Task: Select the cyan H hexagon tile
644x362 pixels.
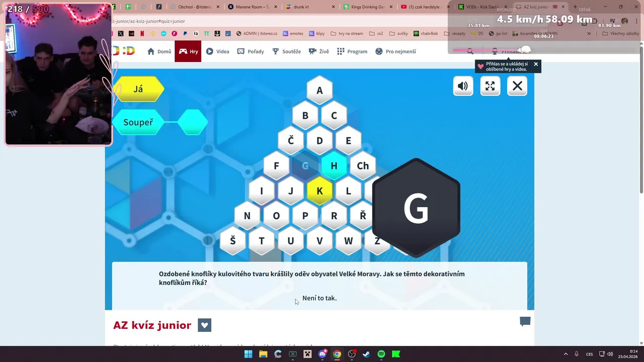Action: (x=334, y=166)
